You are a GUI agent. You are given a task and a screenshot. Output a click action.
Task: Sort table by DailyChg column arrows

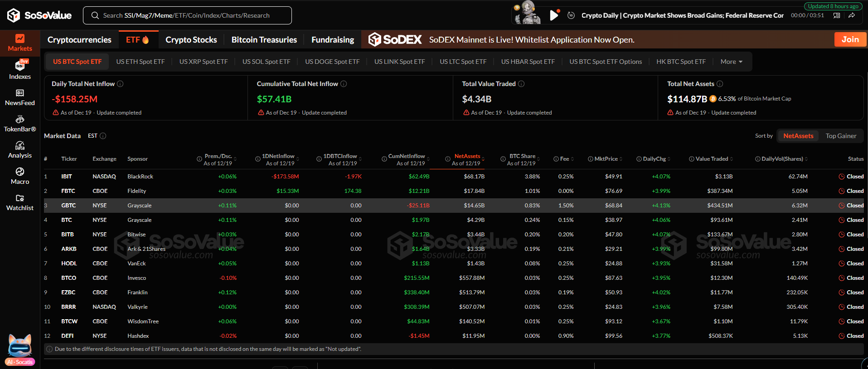[669, 159]
